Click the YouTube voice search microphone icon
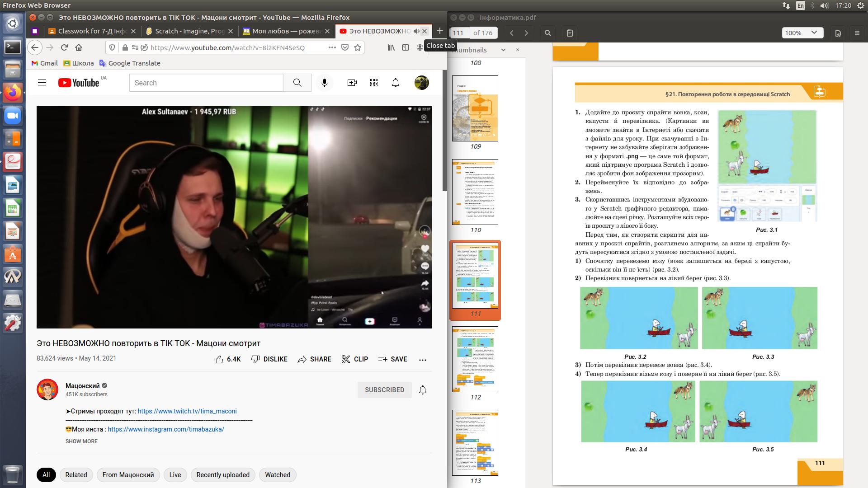Image resolution: width=868 pixels, height=488 pixels. point(324,83)
